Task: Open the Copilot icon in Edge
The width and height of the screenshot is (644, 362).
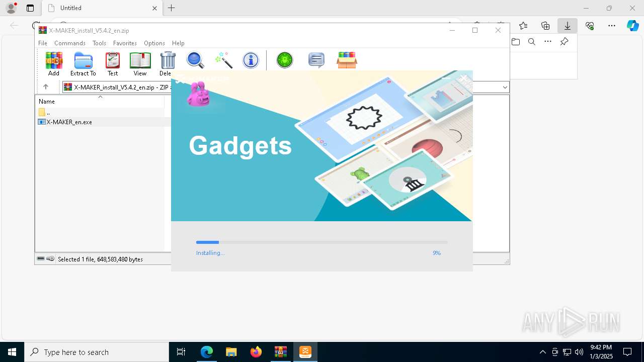Action: click(633, 26)
